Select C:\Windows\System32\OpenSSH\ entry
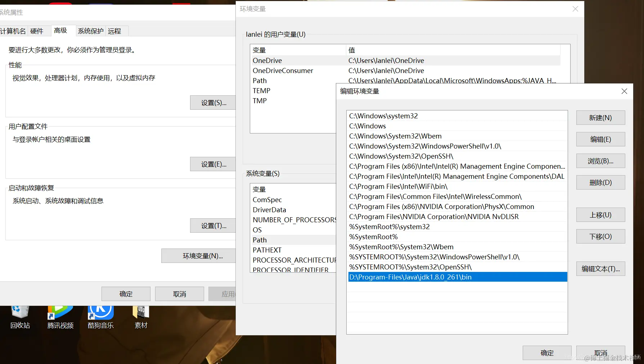Image resolution: width=644 pixels, height=364 pixels. coord(458,156)
